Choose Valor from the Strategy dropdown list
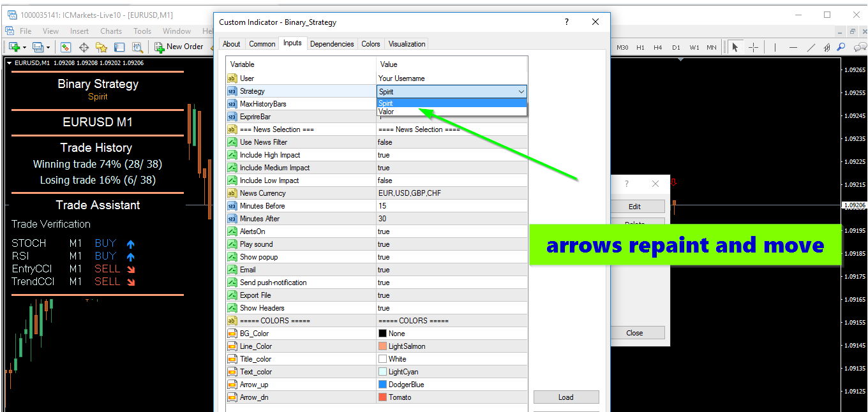868x412 pixels. [x=387, y=112]
